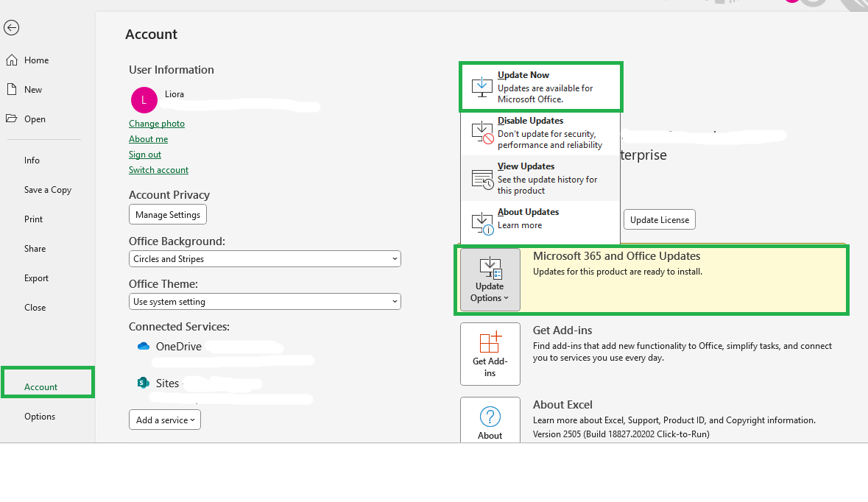The height and width of the screenshot is (502, 868).
Task: Open the Office Background dropdown
Action: point(264,259)
